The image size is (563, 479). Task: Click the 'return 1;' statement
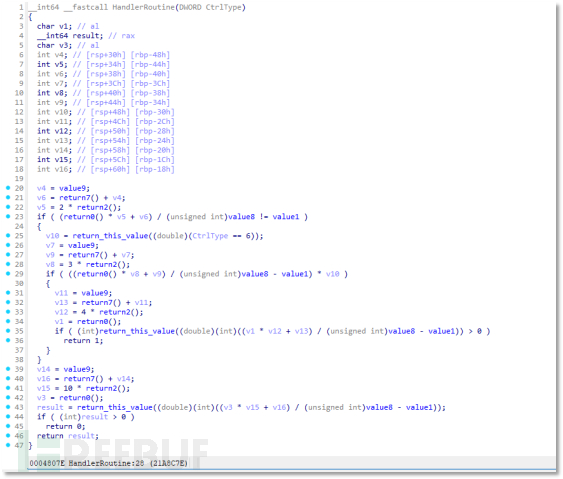pyautogui.click(x=83, y=340)
